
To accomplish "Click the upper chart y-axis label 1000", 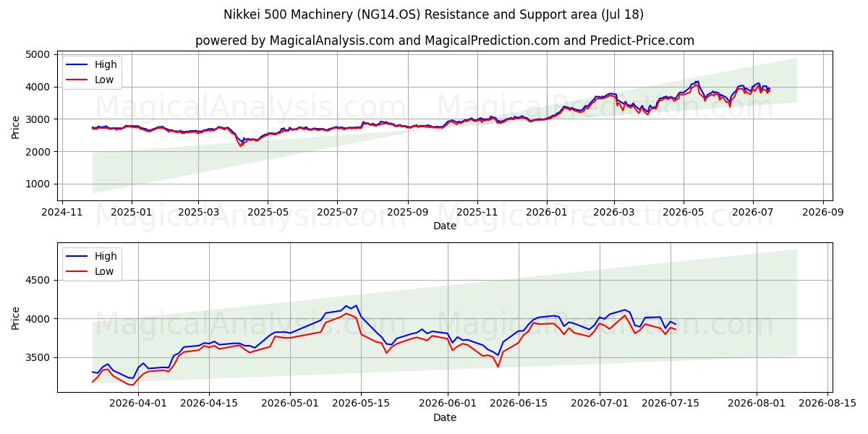I will click(x=37, y=184).
